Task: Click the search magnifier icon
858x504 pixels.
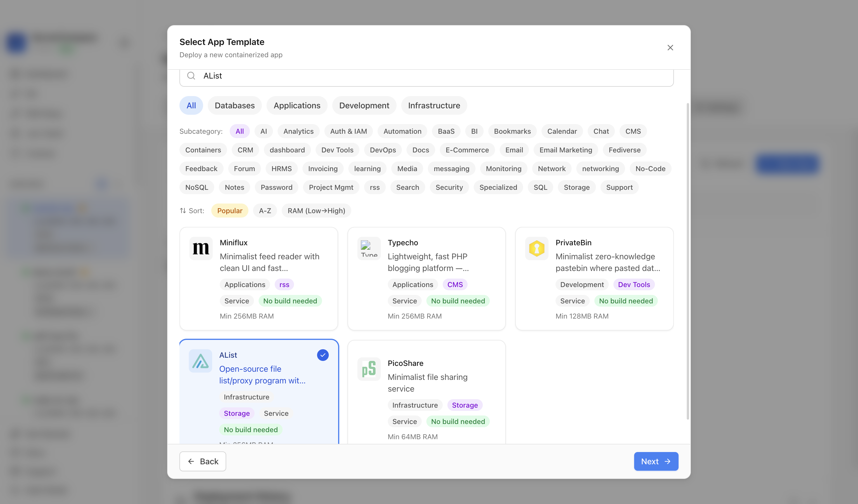Action: tap(191, 76)
